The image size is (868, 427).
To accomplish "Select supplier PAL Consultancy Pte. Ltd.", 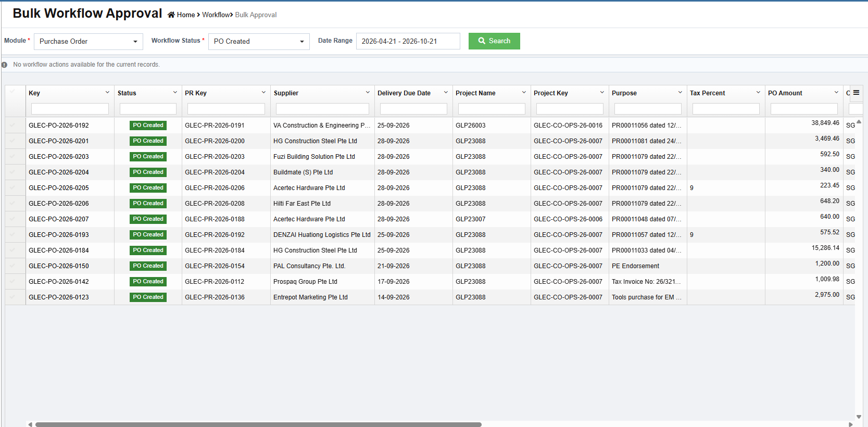I will click(x=309, y=266).
